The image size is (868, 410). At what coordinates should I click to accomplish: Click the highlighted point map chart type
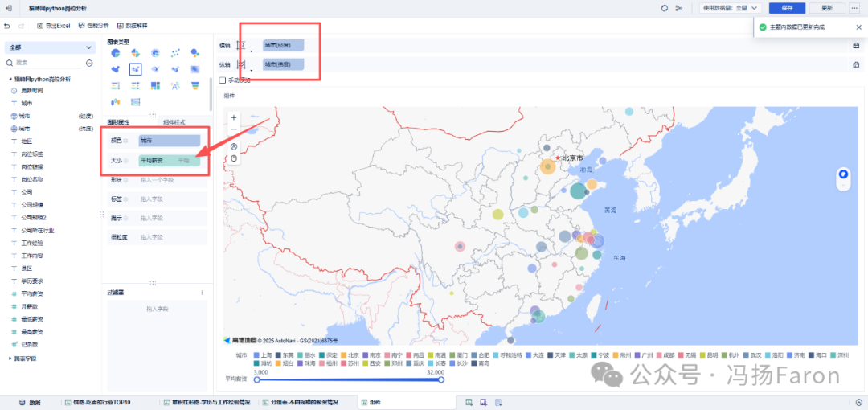tap(135, 69)
